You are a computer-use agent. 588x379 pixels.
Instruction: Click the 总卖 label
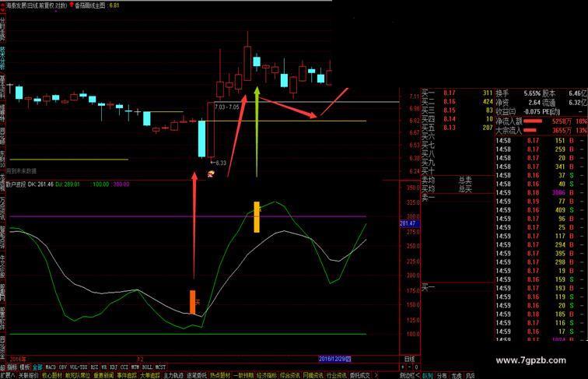tap(465, 181)
